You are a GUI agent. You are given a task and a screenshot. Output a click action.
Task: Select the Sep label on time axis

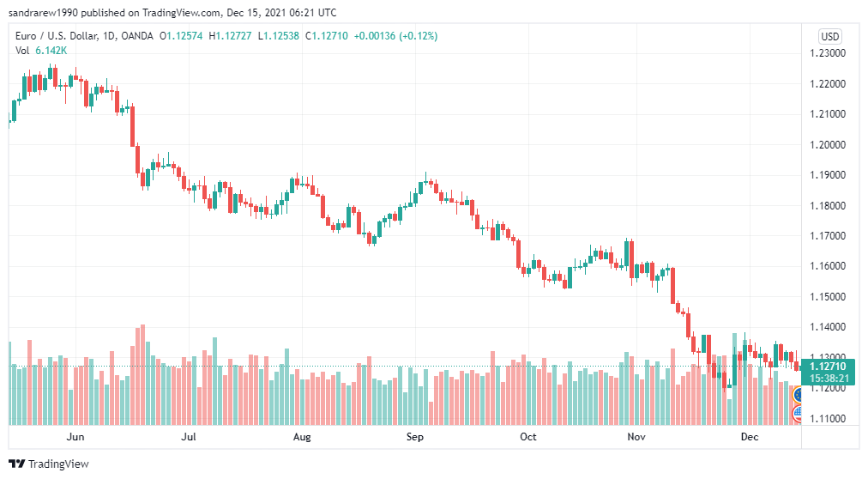click(415, 437)
